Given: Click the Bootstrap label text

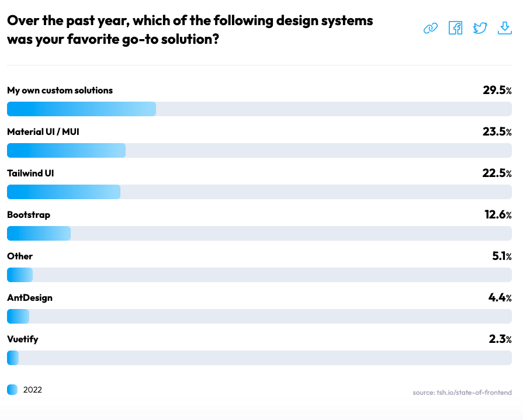Looking at the screenshot, I should click(29, 214).
